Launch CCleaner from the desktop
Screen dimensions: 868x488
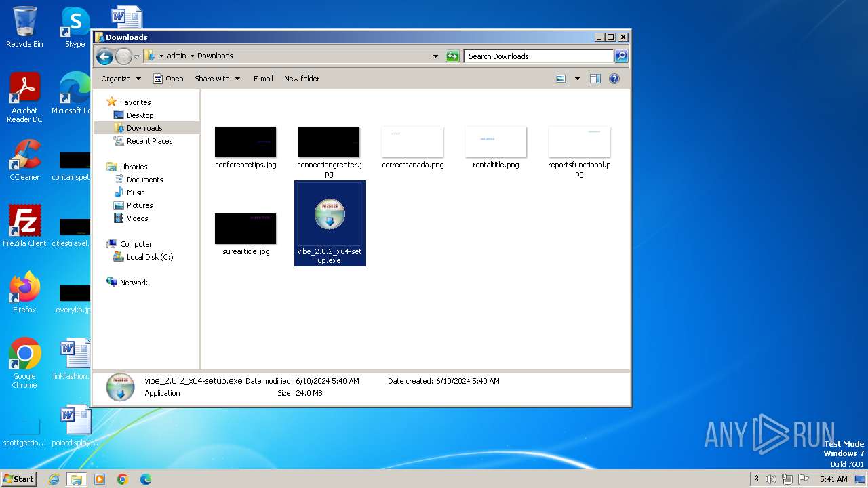(24, 160)
